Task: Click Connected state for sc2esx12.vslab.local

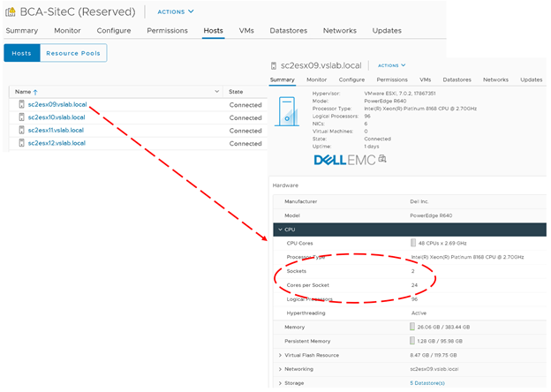Action: 245,143
